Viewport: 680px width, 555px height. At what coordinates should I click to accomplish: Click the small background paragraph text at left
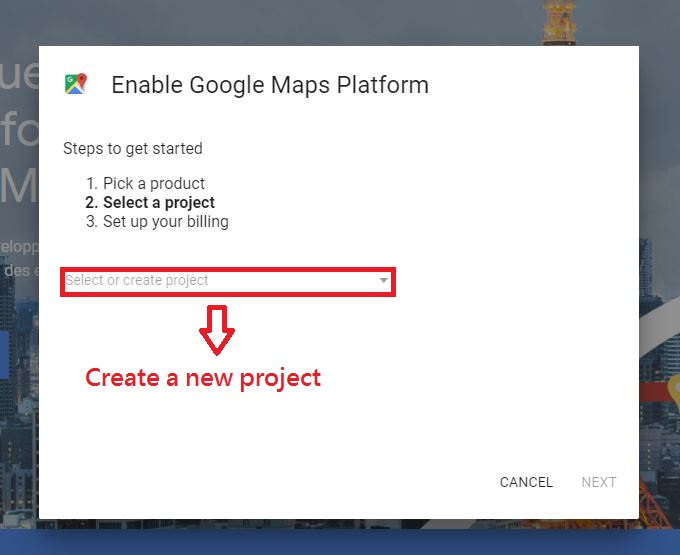click(18, 257)
